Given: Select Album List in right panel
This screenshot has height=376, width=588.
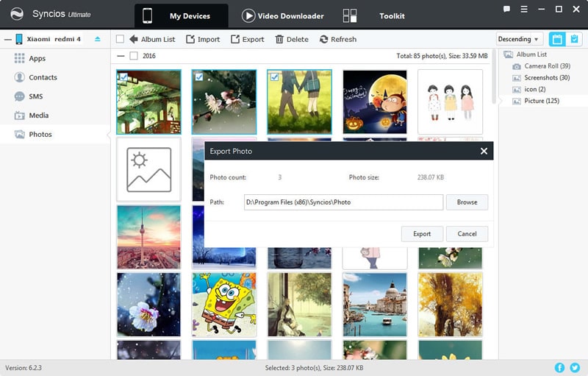Looking at the screenshot, I should [x=531, y=54].
